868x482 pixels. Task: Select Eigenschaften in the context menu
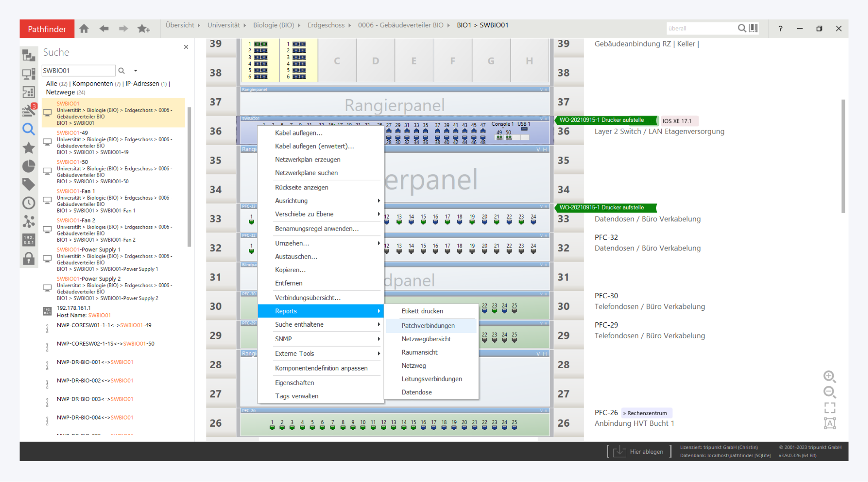(x=294, y=382)
